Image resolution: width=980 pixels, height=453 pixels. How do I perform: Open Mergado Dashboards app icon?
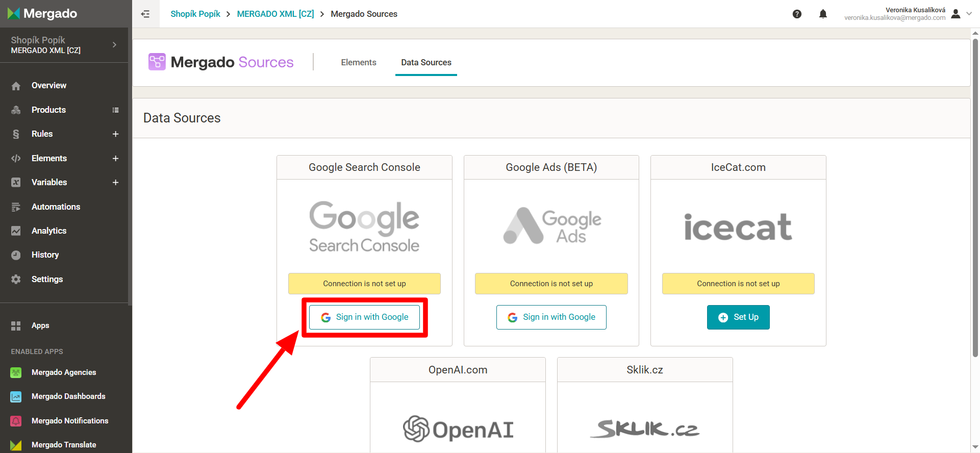(x=16, y=396)
